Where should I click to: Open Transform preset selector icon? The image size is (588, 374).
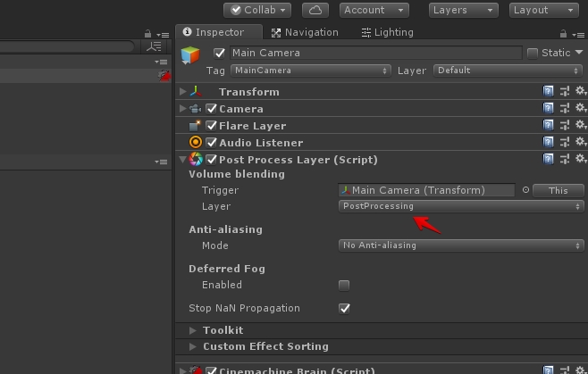(565, 91)
